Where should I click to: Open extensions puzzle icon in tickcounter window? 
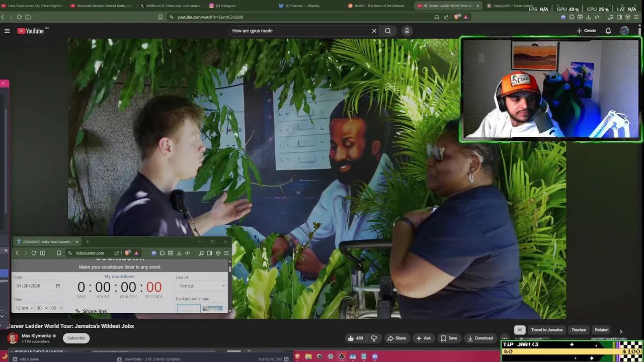tap(162, 253)
